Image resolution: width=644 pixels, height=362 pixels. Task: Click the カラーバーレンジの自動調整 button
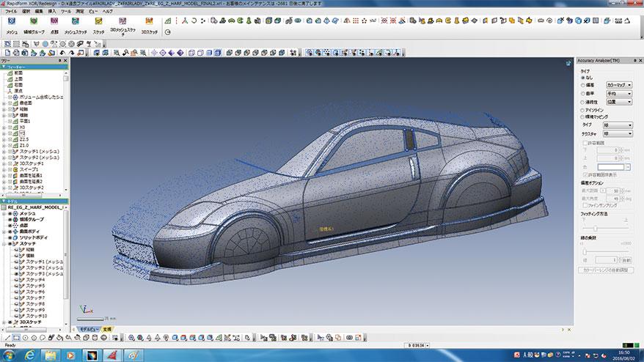605,270
